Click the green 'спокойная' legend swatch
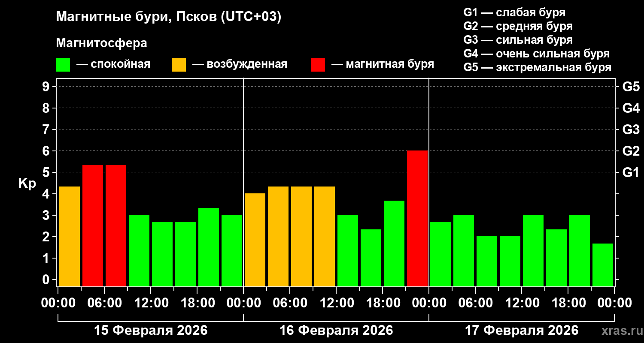The height and width of the screenshot is (343, 644). point(63,65)
